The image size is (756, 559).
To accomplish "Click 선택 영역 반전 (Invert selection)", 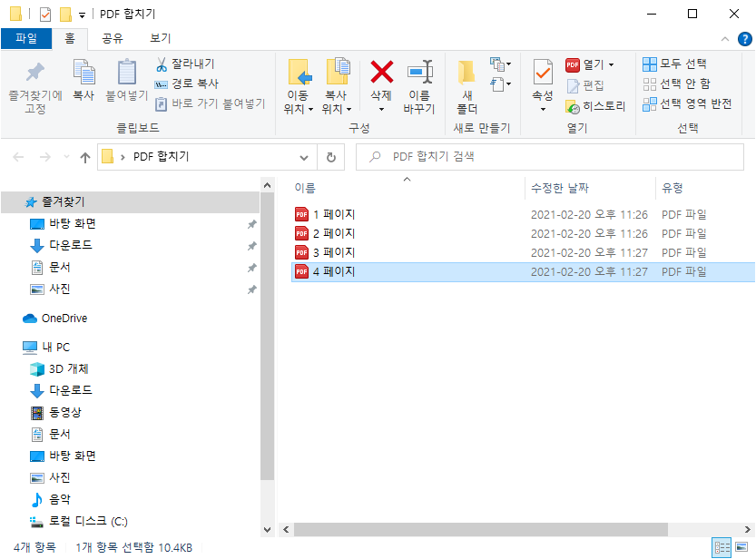I will (687, 103).
